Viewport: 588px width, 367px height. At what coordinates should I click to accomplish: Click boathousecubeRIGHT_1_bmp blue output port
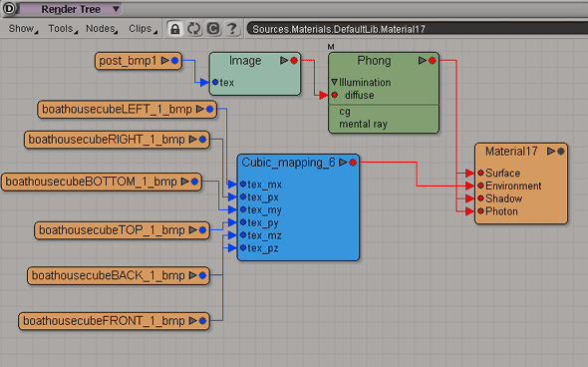(x=202, y=140)
